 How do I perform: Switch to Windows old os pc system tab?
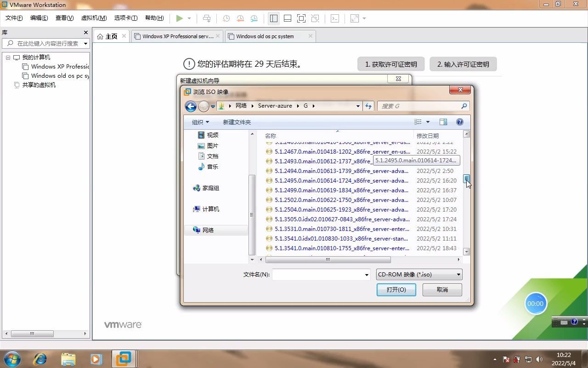click(x=271, y=36)
